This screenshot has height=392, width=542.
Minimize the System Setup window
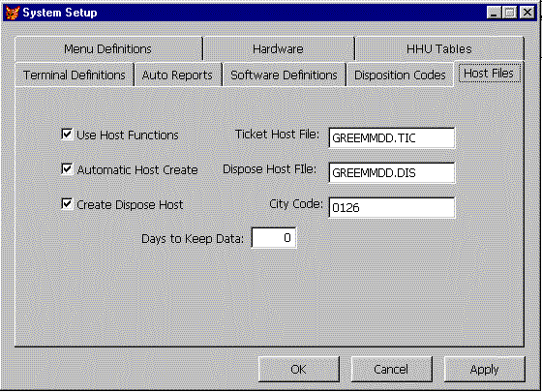point(494,13)
